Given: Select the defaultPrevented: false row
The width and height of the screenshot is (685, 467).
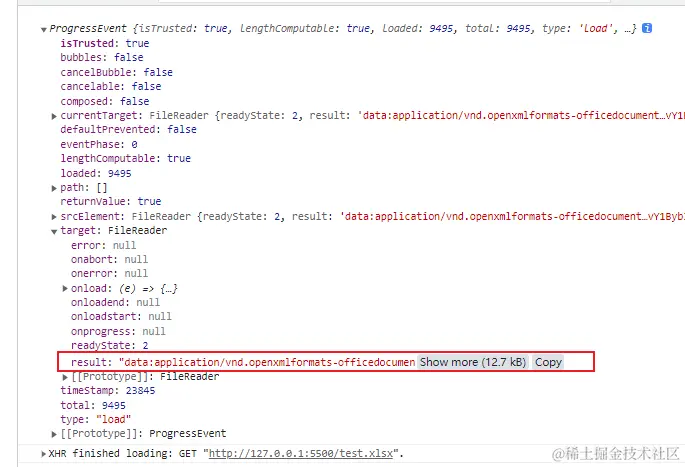Looking at the screenshot, I should click(x=128, y=130).
